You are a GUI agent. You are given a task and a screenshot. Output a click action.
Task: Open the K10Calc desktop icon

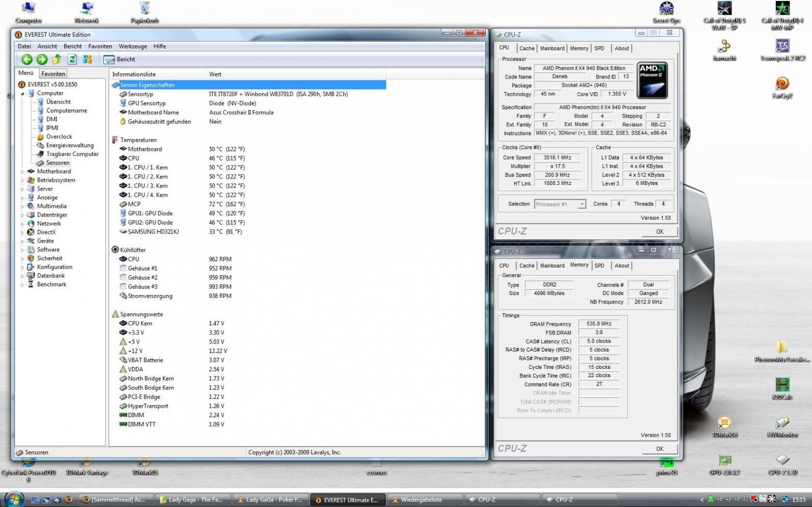(782, 389)
